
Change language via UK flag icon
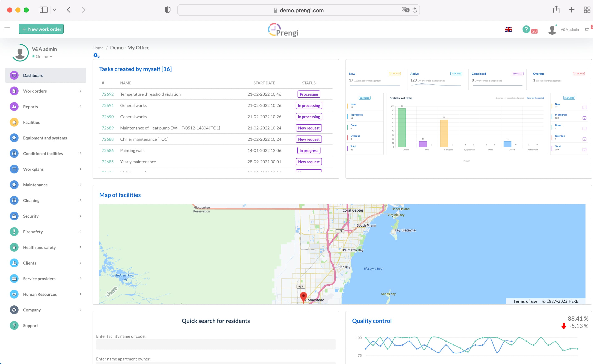coord(508,29)
